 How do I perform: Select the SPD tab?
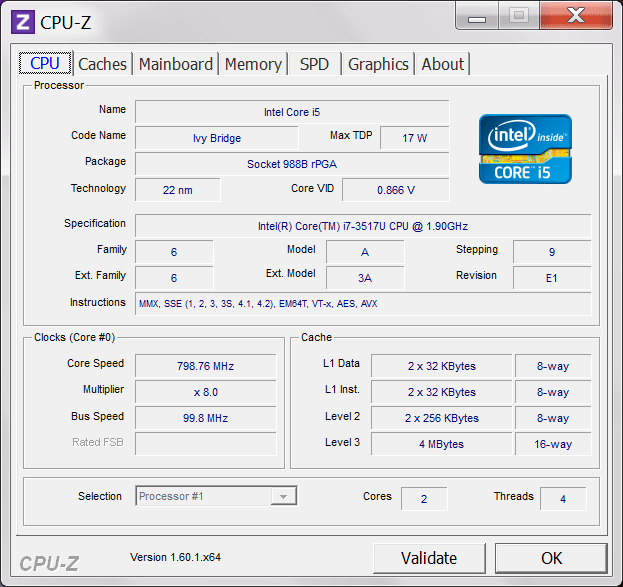pos(314,64)
